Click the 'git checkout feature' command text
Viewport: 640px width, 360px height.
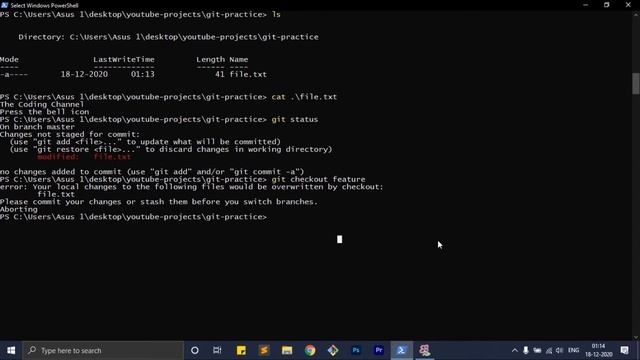[x=318, y=179]
